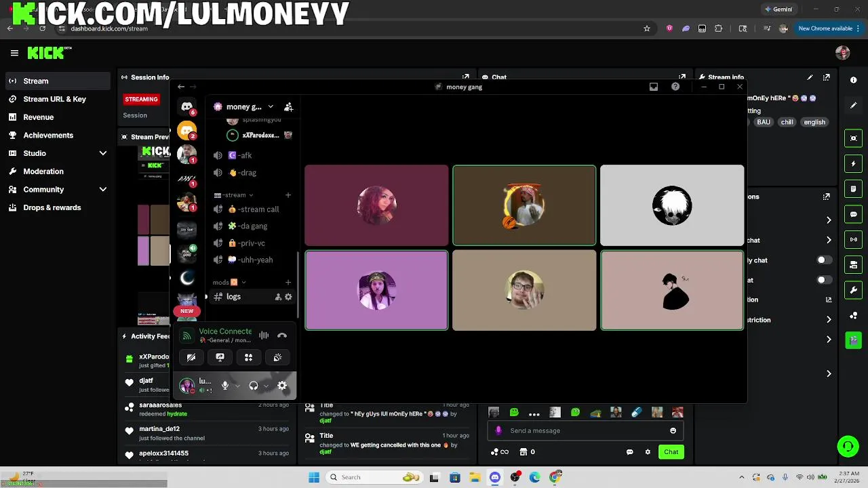
Task: Join the -da gang voice channel
Action: [252, 226]
